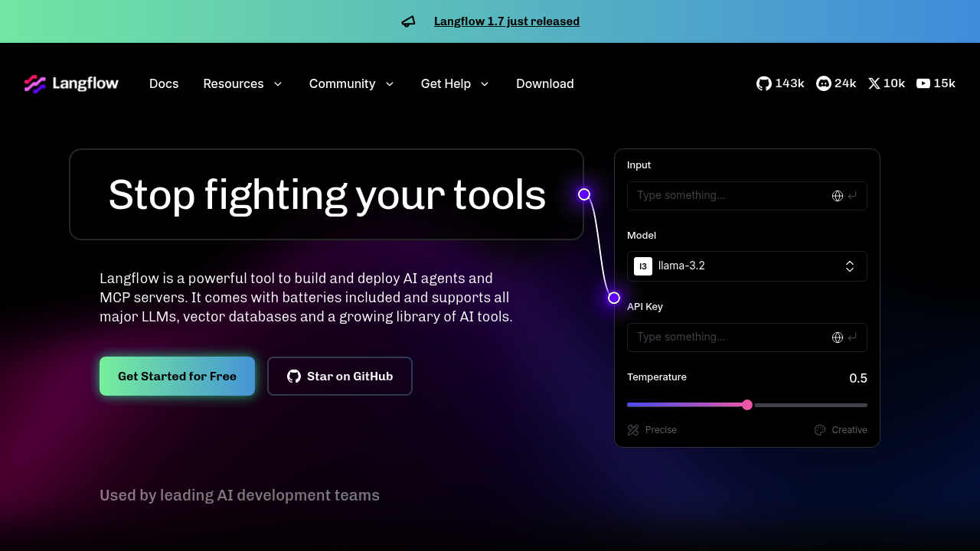Click the X (Twitter) 10k icon
Image resolution: width=980 pixels, height=551 pixels.
(x=874, y=83)
